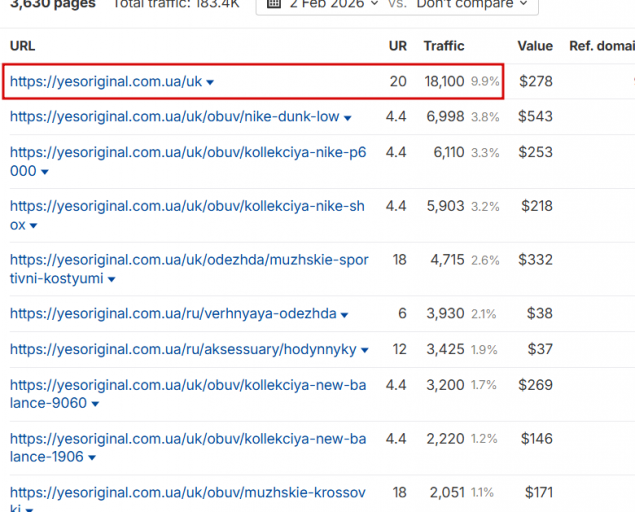Select the UR value 6
Image resolution: width=635 pixels, height=512 pixels.
[x=402, y=314]
